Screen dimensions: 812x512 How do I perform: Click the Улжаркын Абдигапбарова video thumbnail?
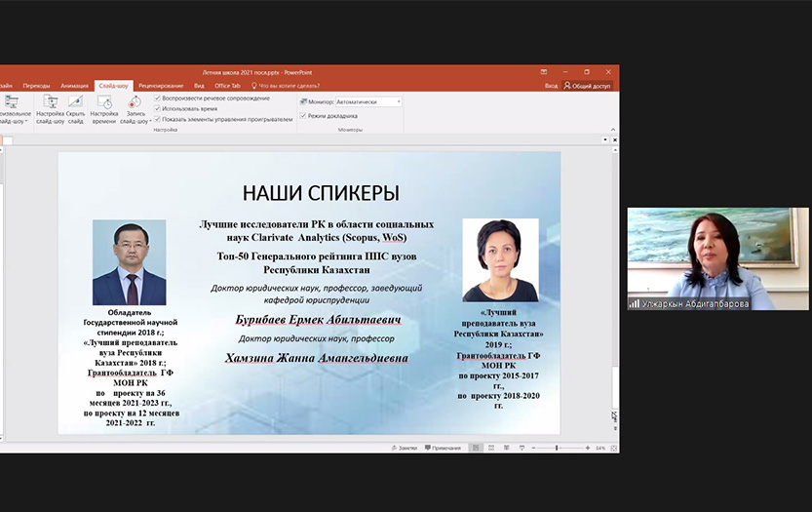717,258
